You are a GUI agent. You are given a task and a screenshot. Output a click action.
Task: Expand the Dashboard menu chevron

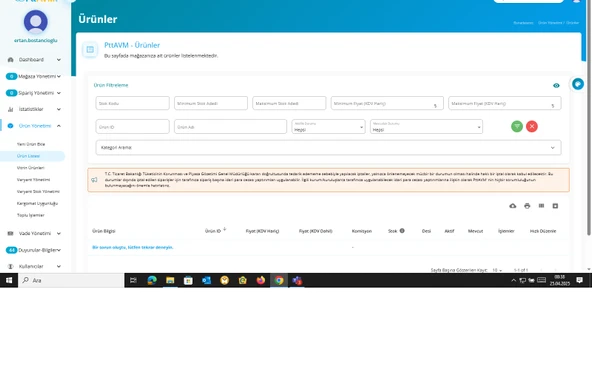[59, 60]
